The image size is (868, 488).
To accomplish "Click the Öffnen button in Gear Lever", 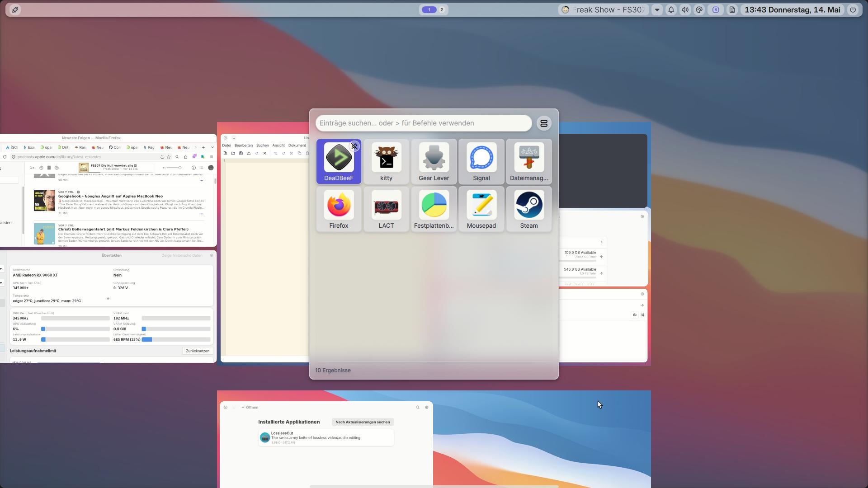I will tap(250, 408).
